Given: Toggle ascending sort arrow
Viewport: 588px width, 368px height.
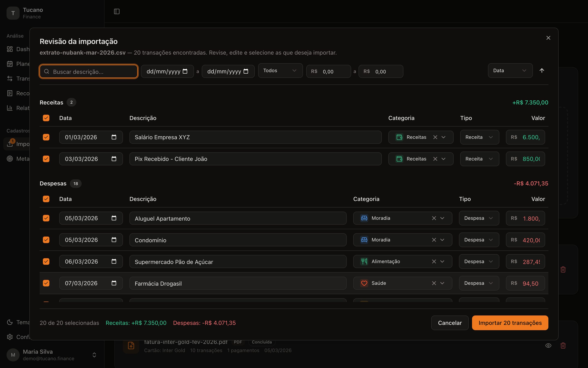Looking at the screenshot, I should 542,71.
